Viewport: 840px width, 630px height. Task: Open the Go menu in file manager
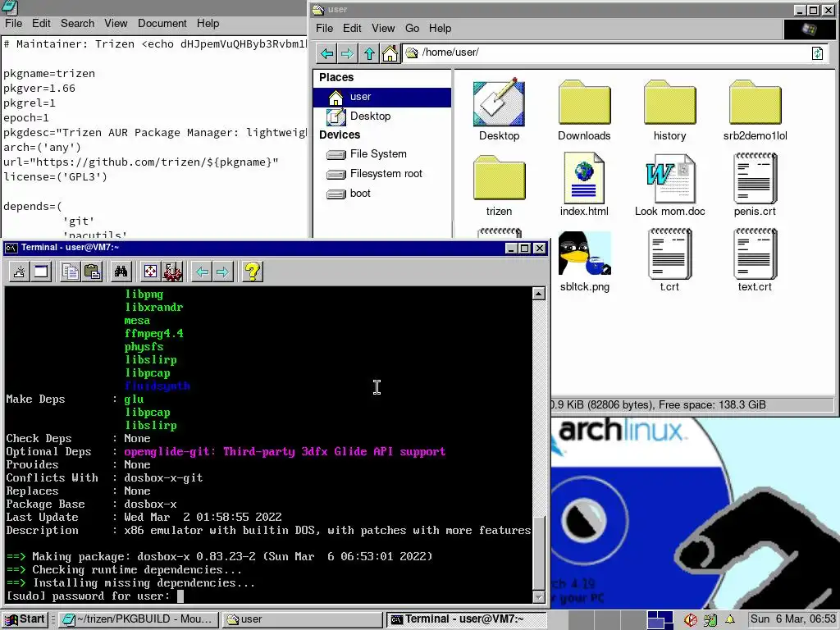[x=412, y=29]
